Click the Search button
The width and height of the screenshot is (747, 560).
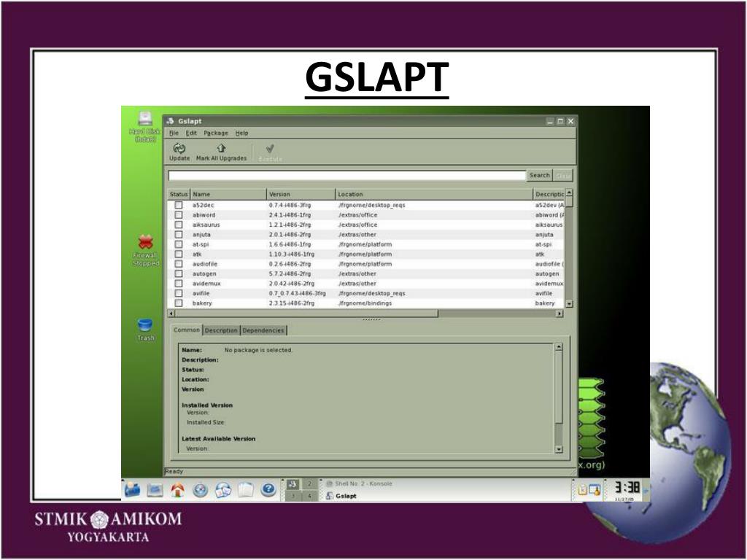tap(539, 175)
